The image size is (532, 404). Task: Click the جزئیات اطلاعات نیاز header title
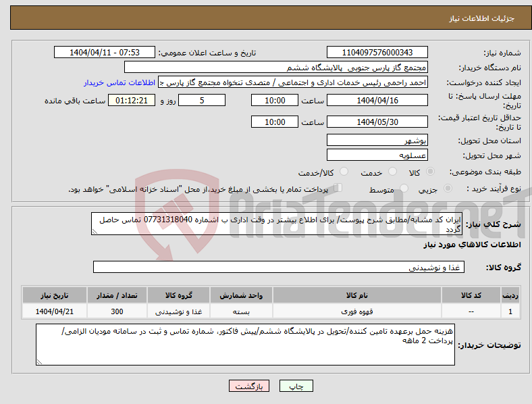tap(482, 18)
